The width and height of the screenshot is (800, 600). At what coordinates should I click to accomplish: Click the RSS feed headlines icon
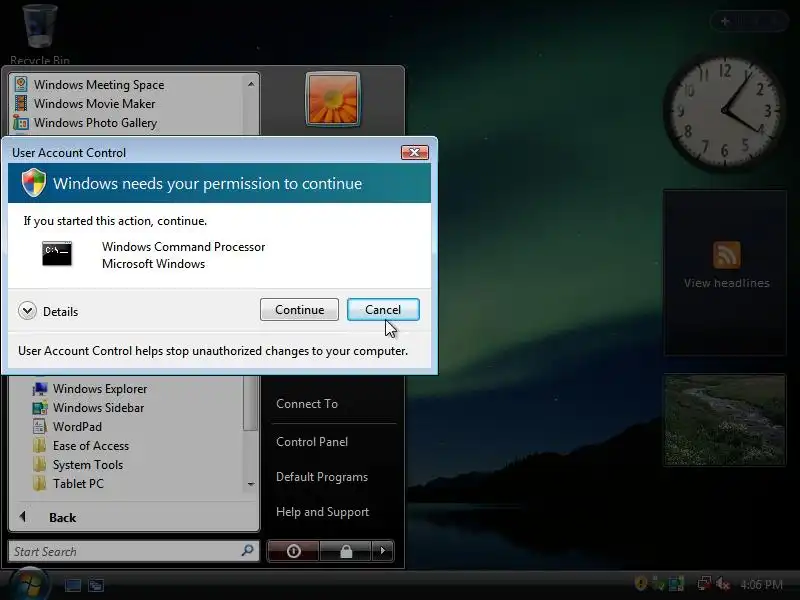point(726,255)
